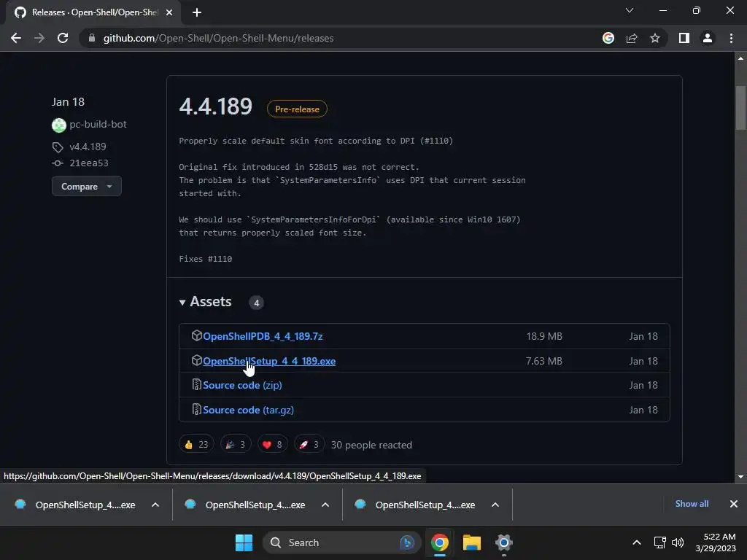
Task: Download Source code (tar.gz)
Action: 248,410
